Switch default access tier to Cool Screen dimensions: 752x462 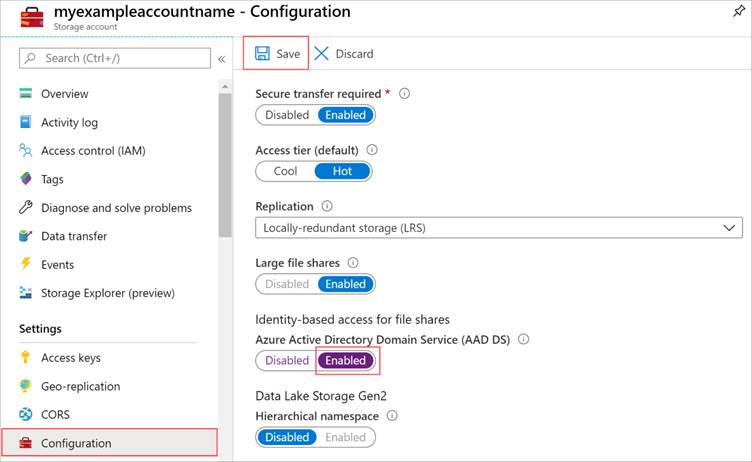pos(285,171)
